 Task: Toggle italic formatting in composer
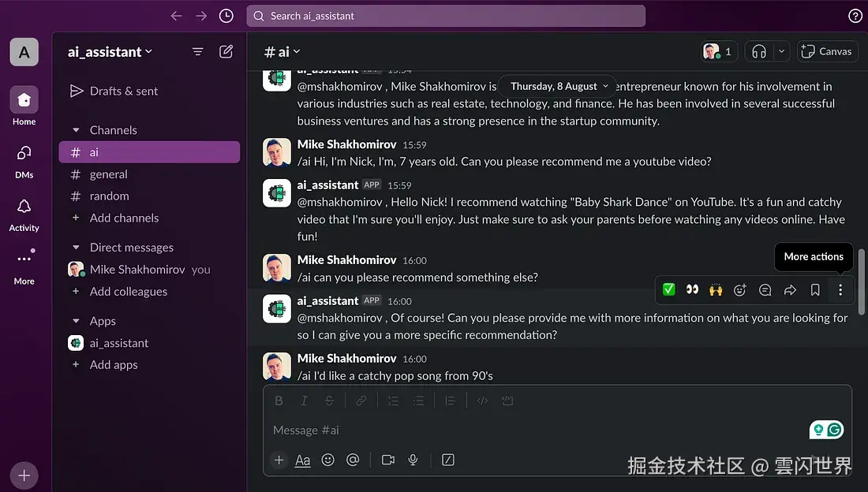(x=304, y=401)
